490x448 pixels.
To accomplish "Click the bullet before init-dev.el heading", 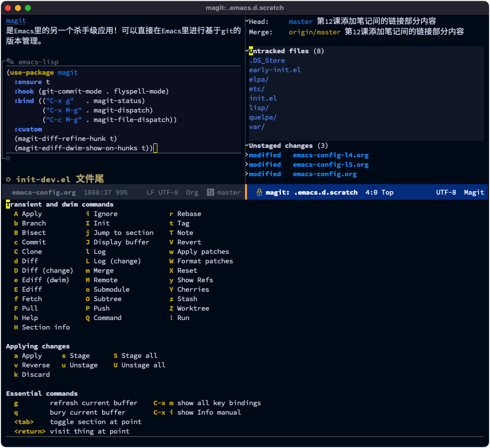I will (8, 179).
